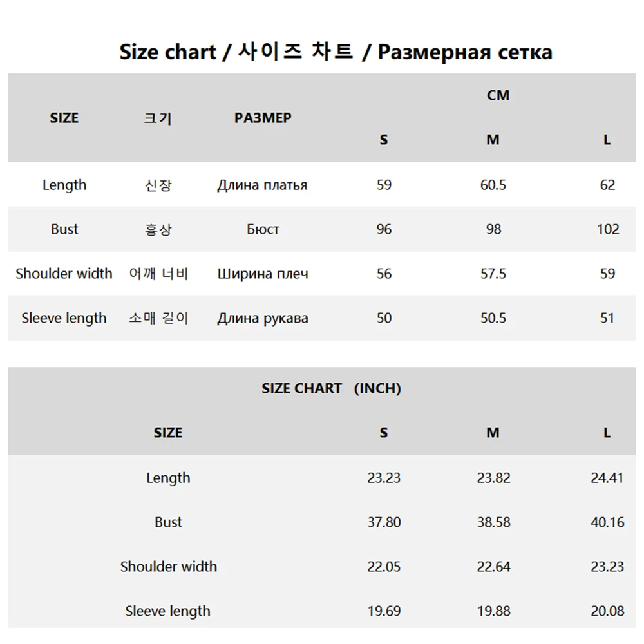
Task: Click the 37.80 bust value in inches
Action: (x=384, y=522)
